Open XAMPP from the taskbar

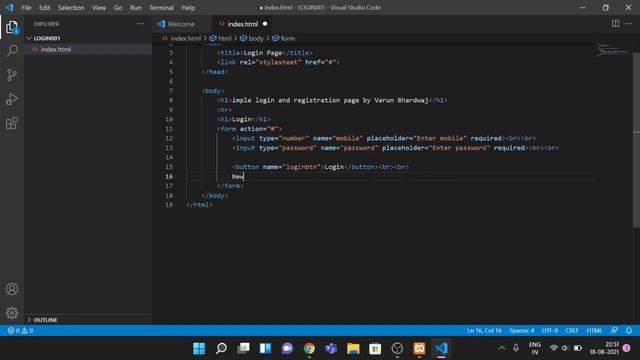pos(419,349)
